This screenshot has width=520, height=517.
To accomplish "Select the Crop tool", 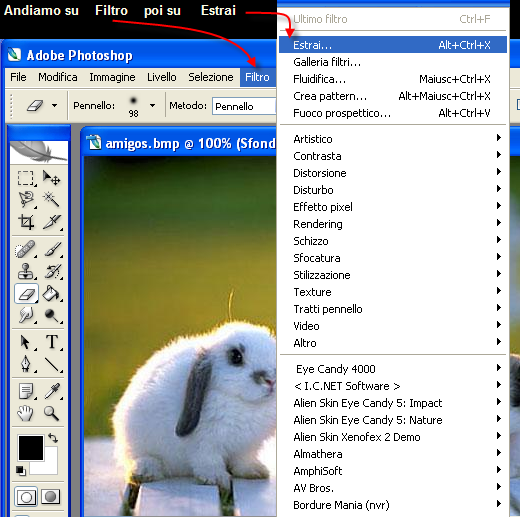I will pos(26,221).
